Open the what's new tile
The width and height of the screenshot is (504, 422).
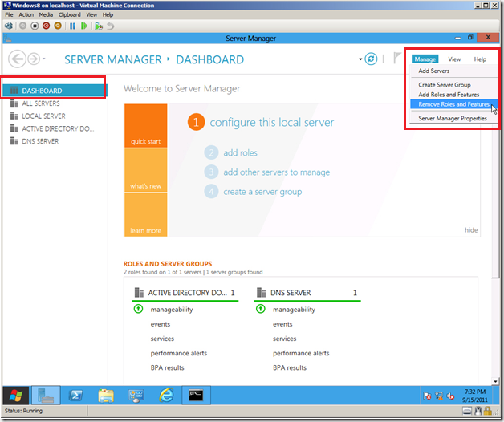145,170
